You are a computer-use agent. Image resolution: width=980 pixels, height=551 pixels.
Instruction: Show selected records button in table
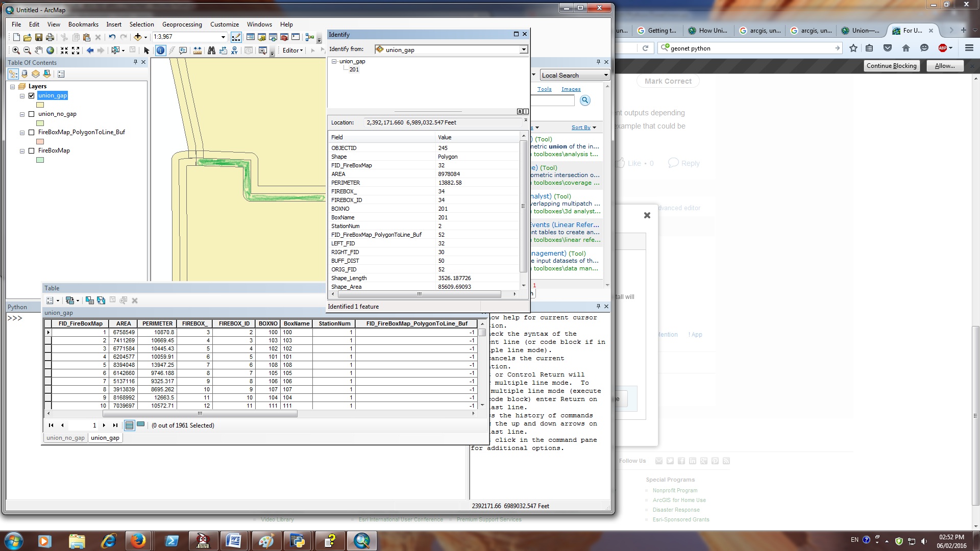coord(141,425)
